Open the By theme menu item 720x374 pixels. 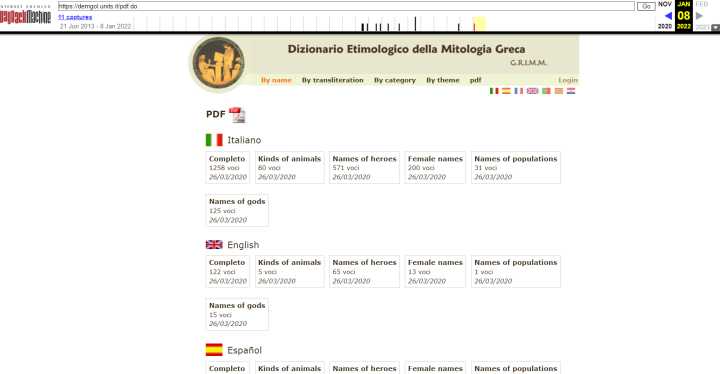(443, 80)
